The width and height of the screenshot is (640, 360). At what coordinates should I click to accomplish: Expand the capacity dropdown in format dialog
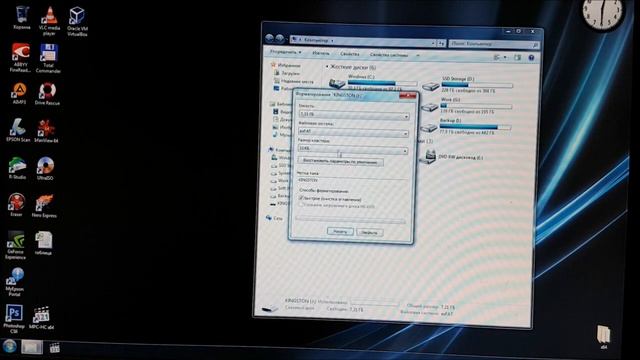pos(353,116)
